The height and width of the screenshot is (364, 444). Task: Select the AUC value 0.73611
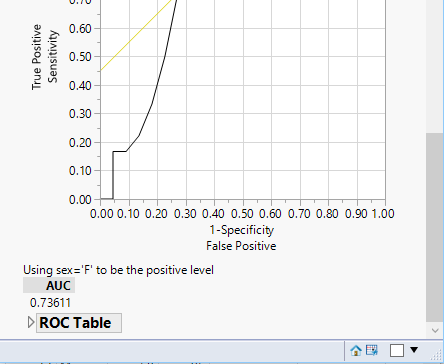[50, 303]
